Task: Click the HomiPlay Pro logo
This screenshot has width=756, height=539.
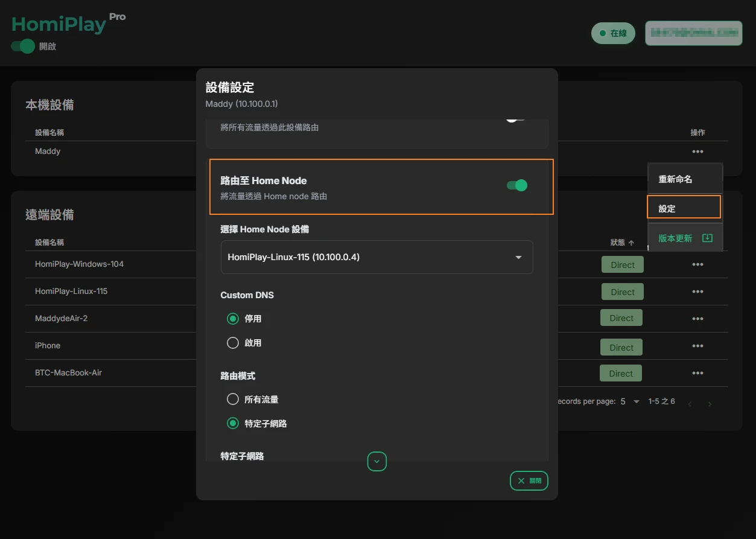Action: pos(68,24)
